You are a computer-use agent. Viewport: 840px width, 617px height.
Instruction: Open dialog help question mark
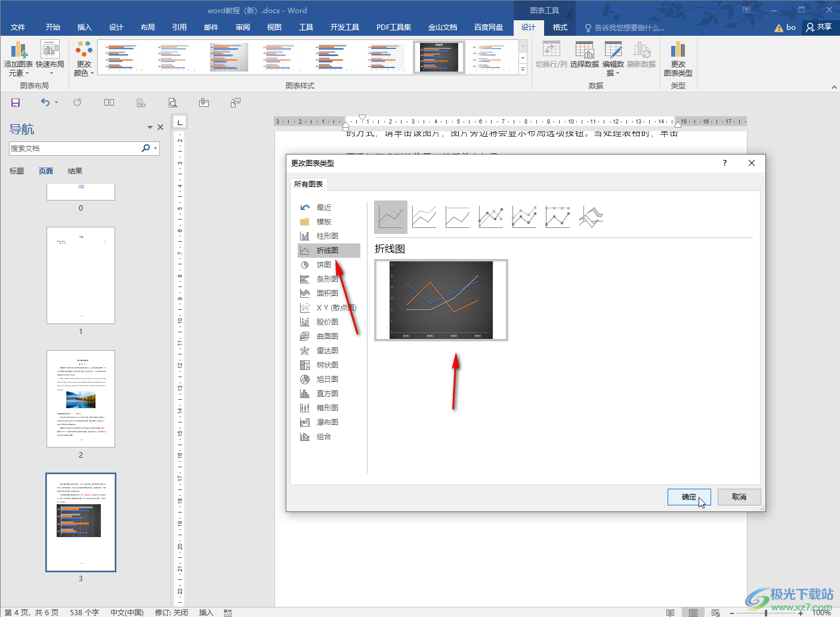tap(725, 163)
